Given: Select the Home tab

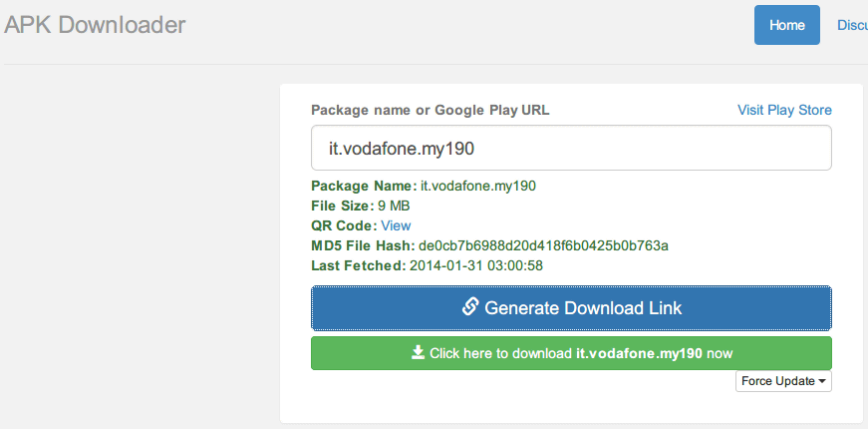Looking at the screenshot, I should click(786, 25).
